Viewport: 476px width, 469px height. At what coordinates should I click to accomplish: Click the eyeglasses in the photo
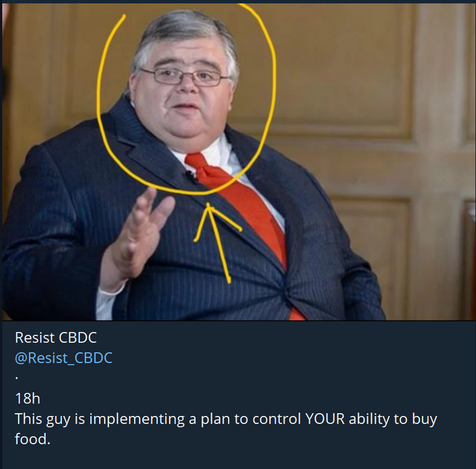point(185,77)
